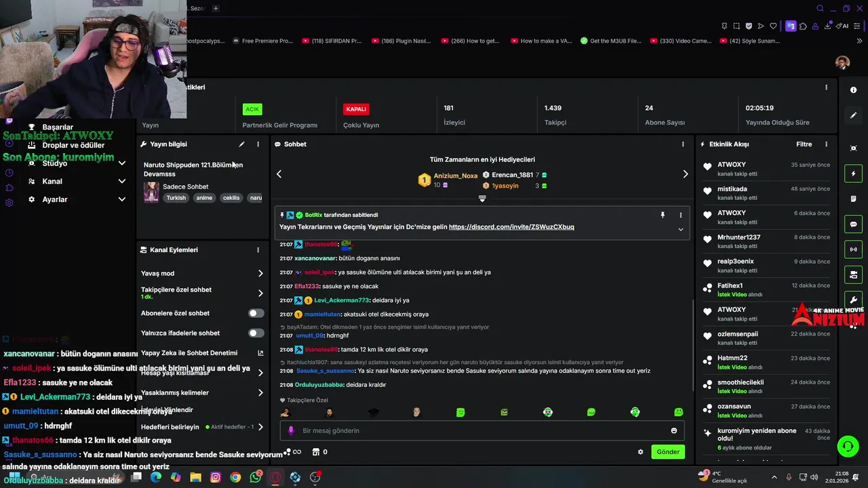Screen dimensions: 868x488
Task: Click the browser heart bookmark icon
Action: (773, 26)
